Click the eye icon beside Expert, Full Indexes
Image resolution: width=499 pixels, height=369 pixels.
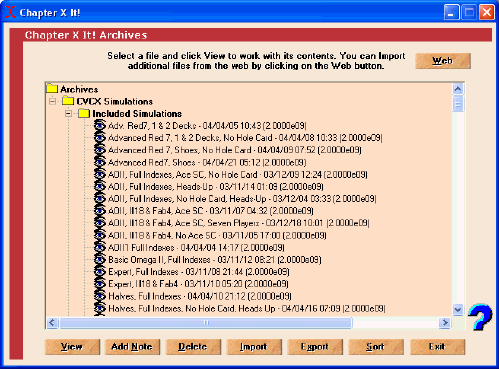point(99,272)
